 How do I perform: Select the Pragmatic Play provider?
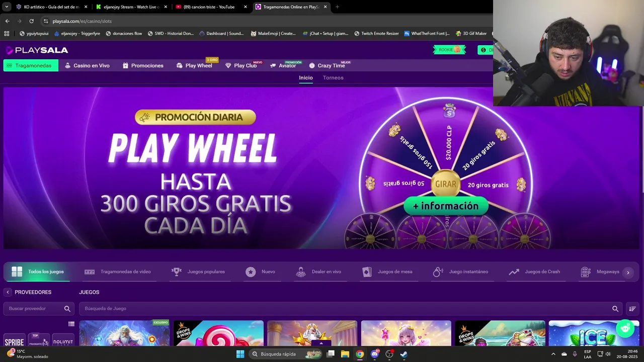(x=39, y=340)
